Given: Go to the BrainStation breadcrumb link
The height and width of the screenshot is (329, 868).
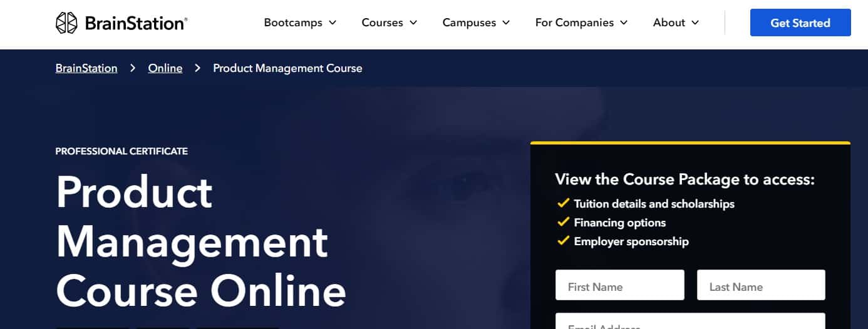Looking at the screenshot, I should [86, 68].
